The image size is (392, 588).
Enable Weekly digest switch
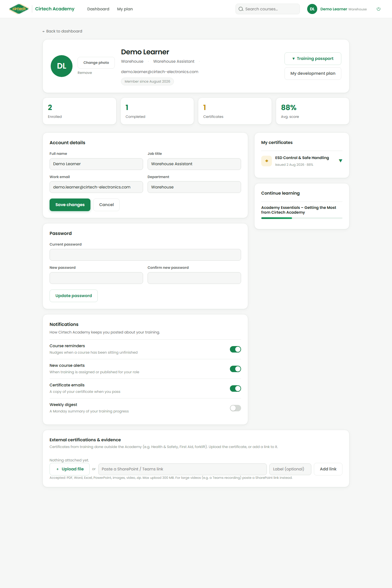pyautogui.click(x=235, y=408)
